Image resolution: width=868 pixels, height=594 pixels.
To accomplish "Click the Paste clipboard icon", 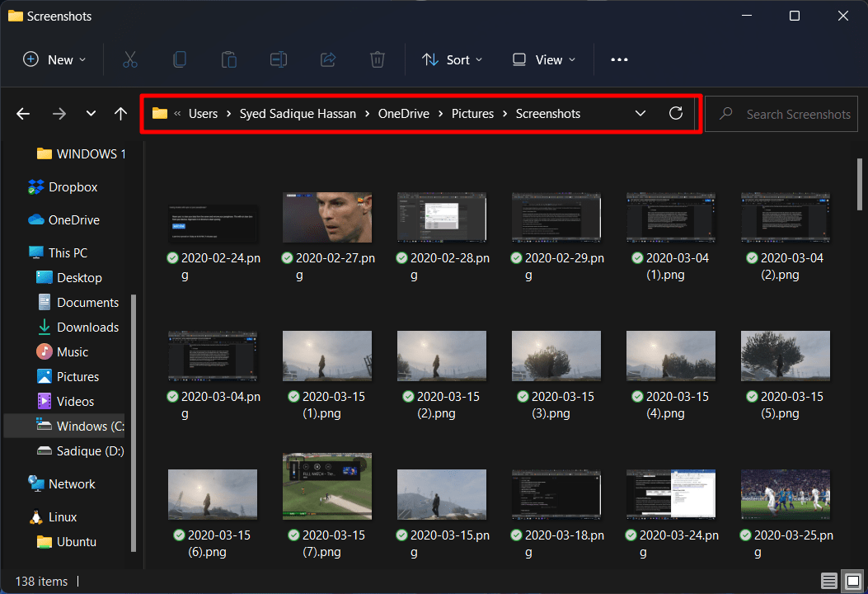I will click(x=229, y=59).
